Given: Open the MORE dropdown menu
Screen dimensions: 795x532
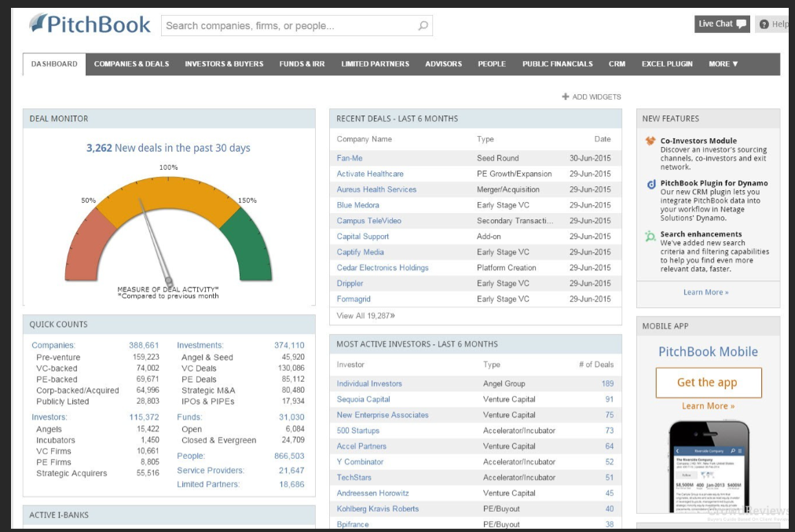Looking at the screenshot, I should pyautogui.click(x=723, y=64).
